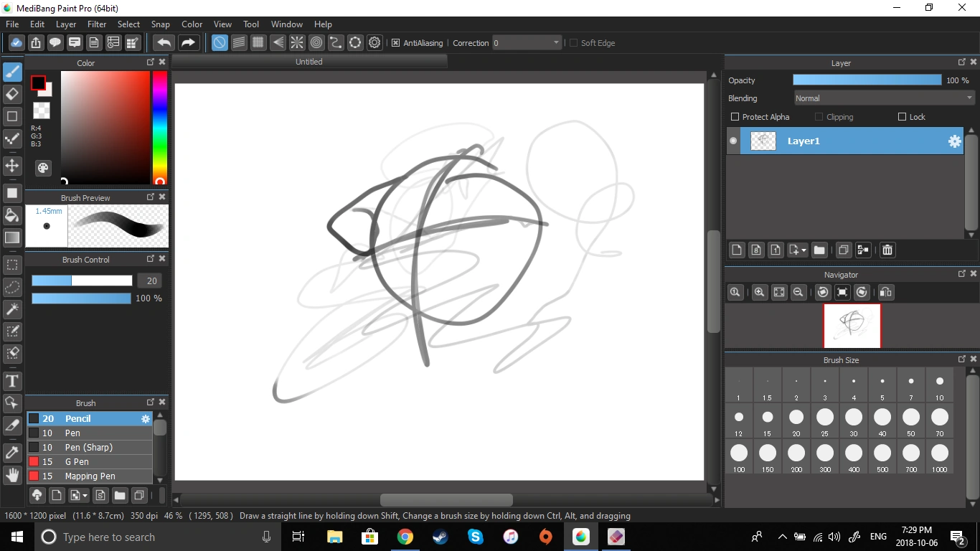980x551 pixels.
Task: Enable the layer Lock checkbox
Action: coord(903,117)
